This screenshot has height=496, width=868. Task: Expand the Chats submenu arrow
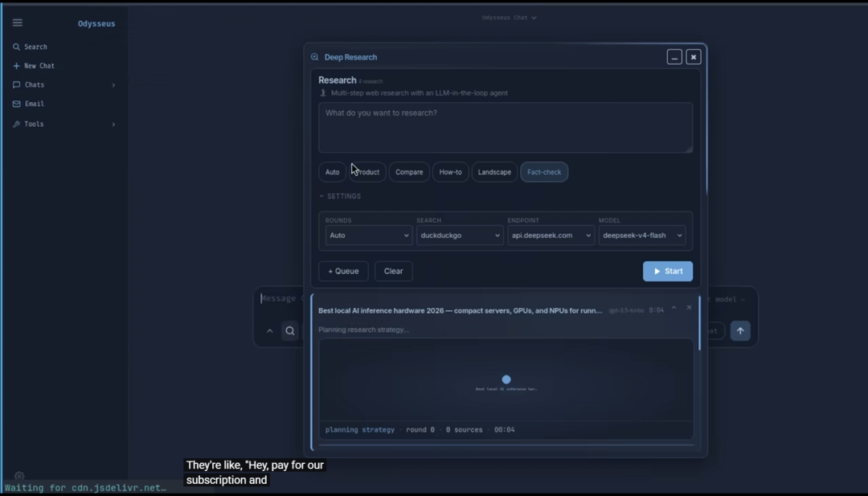click(113, 85)
